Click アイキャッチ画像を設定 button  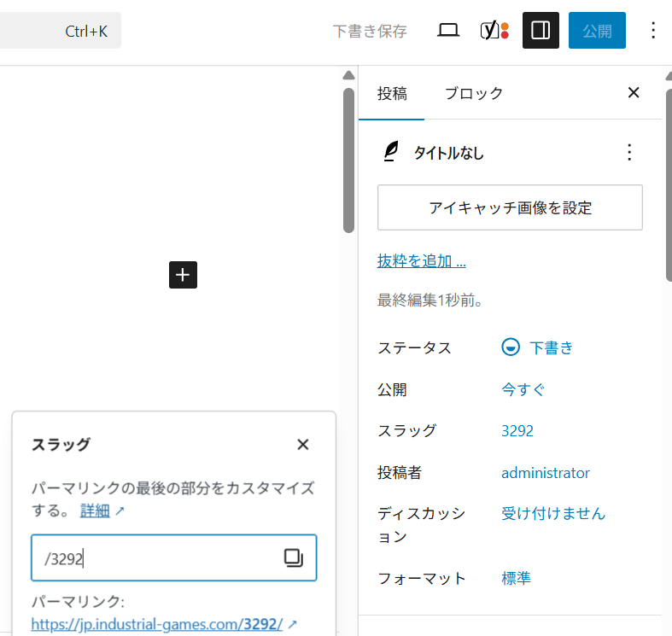(510, 207)
